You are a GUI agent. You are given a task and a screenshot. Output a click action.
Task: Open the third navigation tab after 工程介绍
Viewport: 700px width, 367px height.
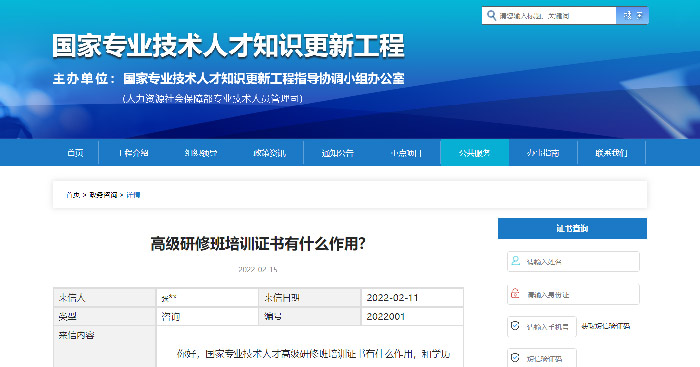coord(338,153)
